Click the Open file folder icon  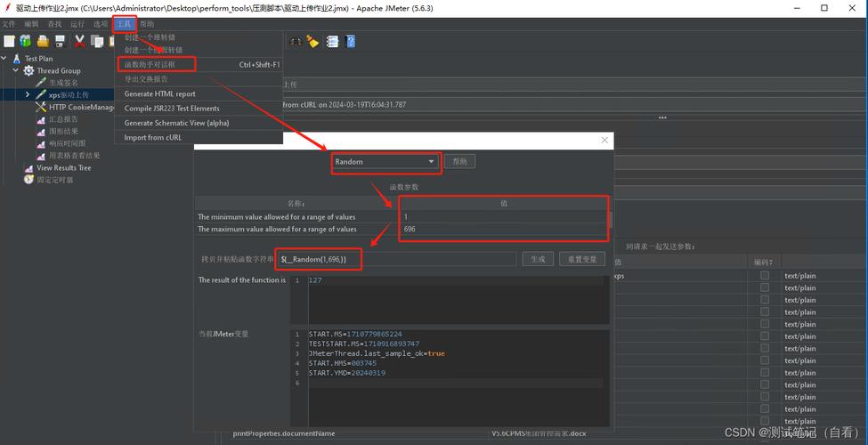[44, 41]
